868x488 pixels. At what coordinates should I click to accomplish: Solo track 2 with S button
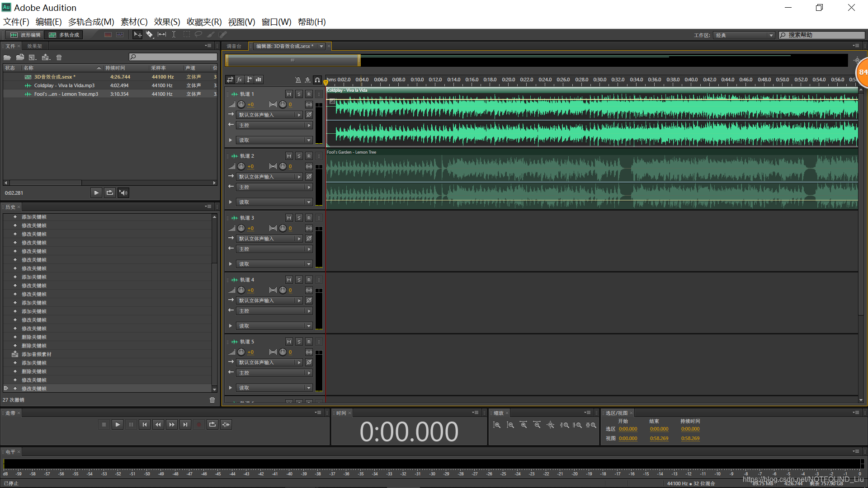point(299,156)
